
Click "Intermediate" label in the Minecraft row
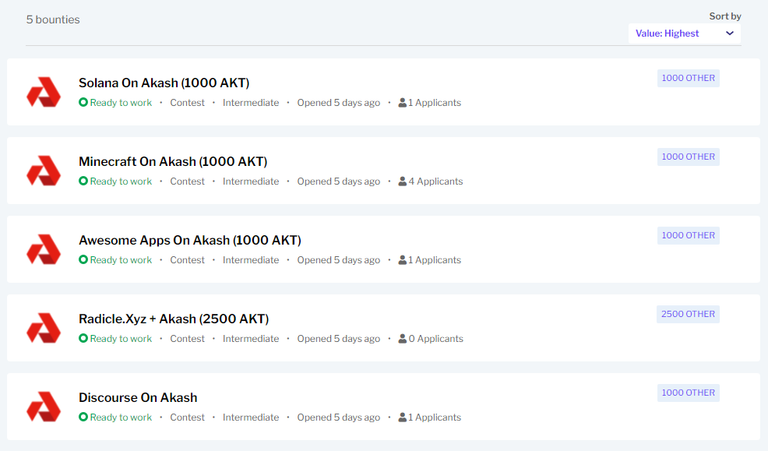(x=251, y=182)
